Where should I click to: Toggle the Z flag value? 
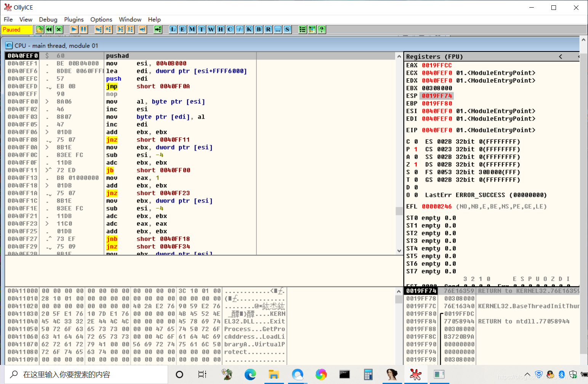coord(416,164)
